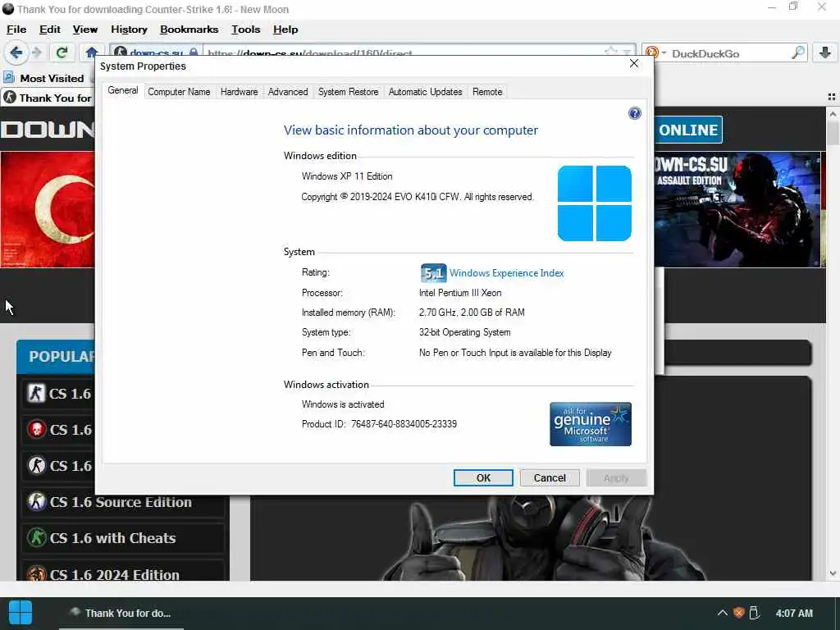Go to the home page icon

click(x=92, y=52)
